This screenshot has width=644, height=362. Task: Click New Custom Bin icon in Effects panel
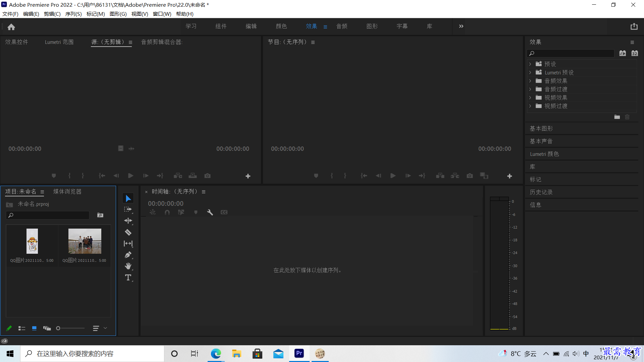tap(617, 117)
